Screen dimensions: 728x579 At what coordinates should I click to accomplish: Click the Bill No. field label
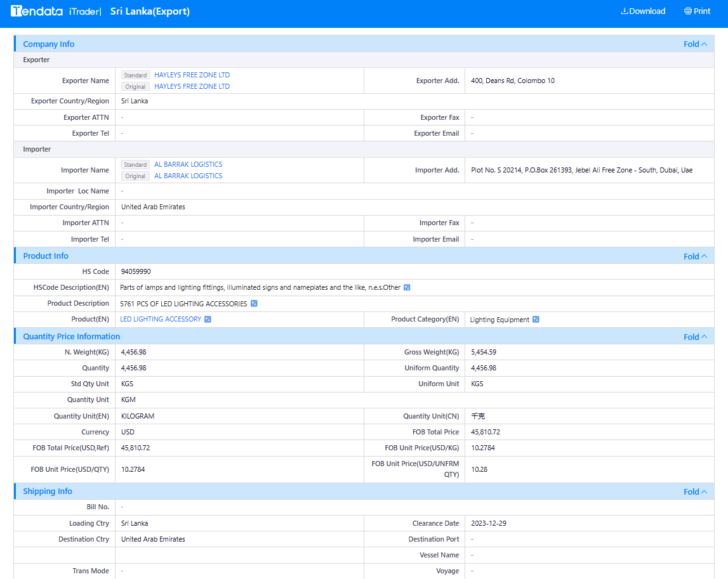pyautogui.click(x=98, y=507)
